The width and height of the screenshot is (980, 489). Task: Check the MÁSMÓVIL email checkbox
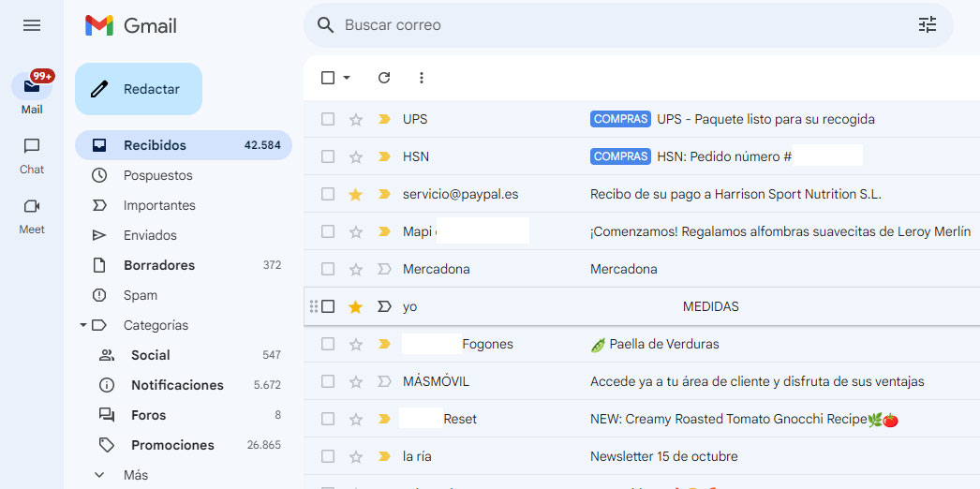328,381
